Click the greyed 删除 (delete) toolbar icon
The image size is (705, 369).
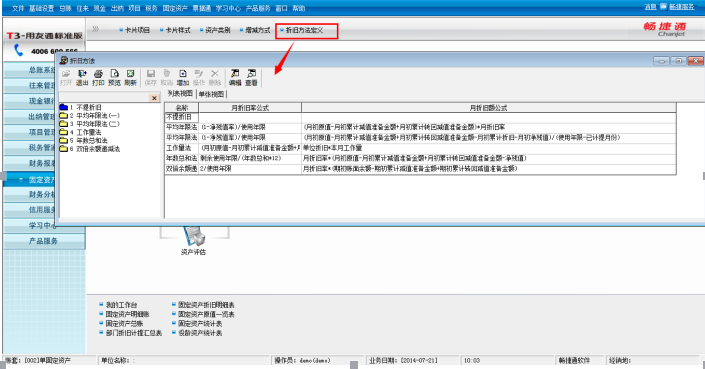215,77
